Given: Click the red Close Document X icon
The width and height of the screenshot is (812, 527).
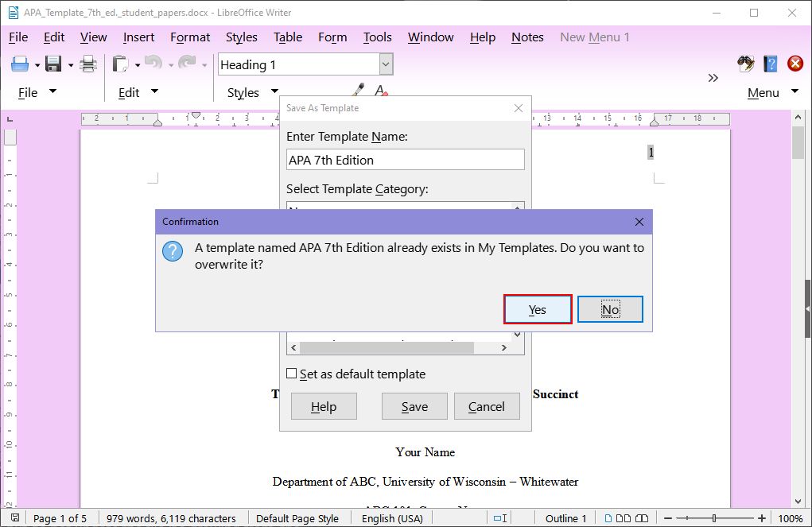Looking at the screenshot, I should 795,64.
